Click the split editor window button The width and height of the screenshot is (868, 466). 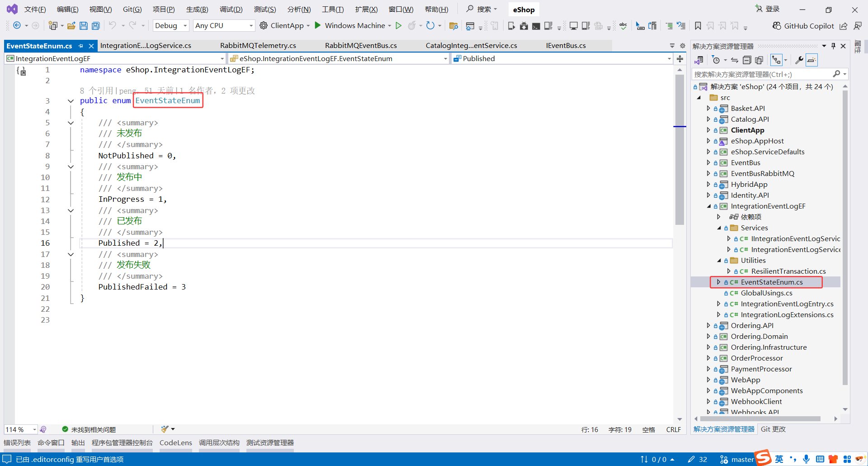(680, 59)
